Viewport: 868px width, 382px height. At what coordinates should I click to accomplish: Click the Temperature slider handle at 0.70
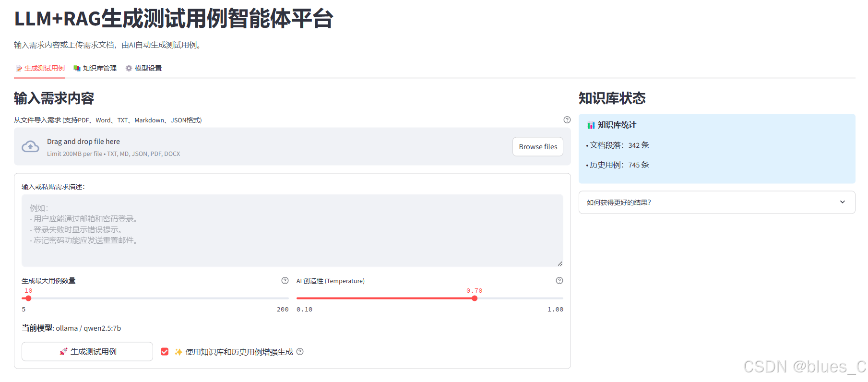(x=475, y=298)
